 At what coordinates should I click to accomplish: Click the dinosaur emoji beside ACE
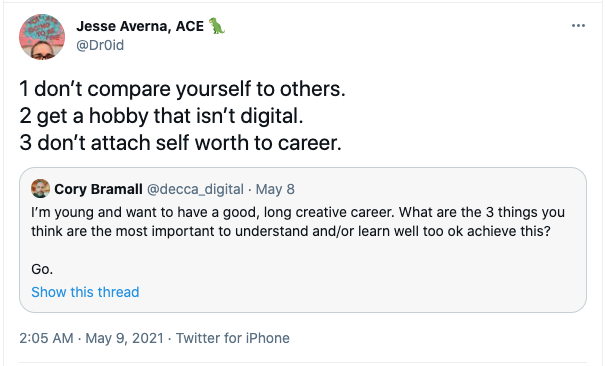(x=217, y=26)
